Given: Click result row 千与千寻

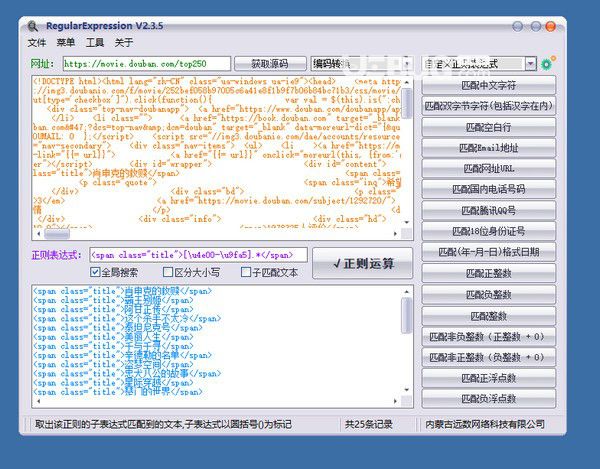Looking at the screenshot, I should click(x=113, y=346).
